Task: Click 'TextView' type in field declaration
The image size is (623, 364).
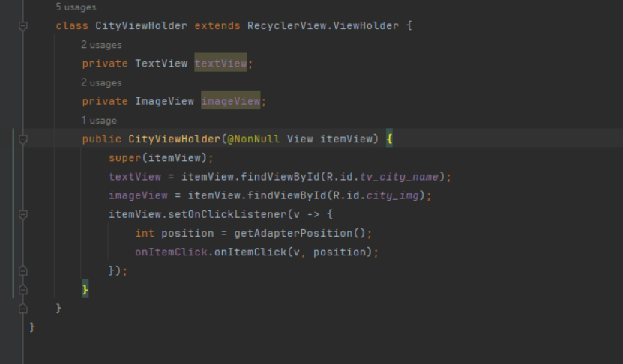Action: [161, 64]
